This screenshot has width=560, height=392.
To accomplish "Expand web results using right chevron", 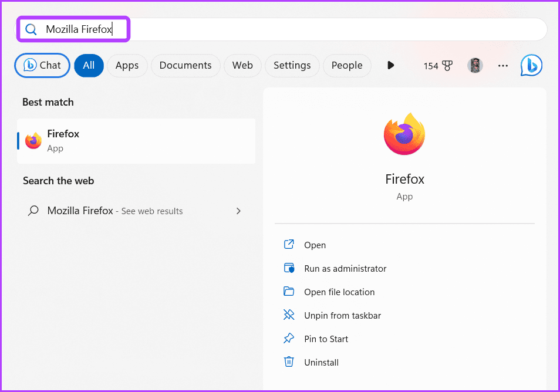I will (x=238, y=211).
